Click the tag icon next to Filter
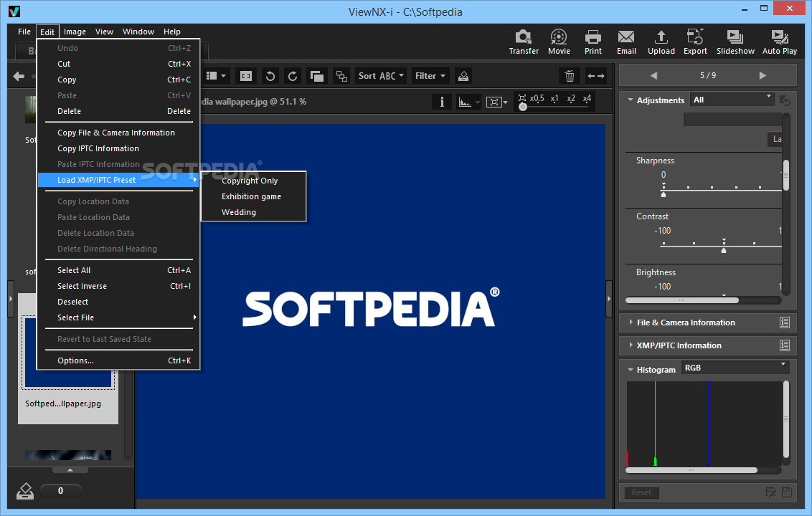812x516 pixels. [x=463, y=76]
